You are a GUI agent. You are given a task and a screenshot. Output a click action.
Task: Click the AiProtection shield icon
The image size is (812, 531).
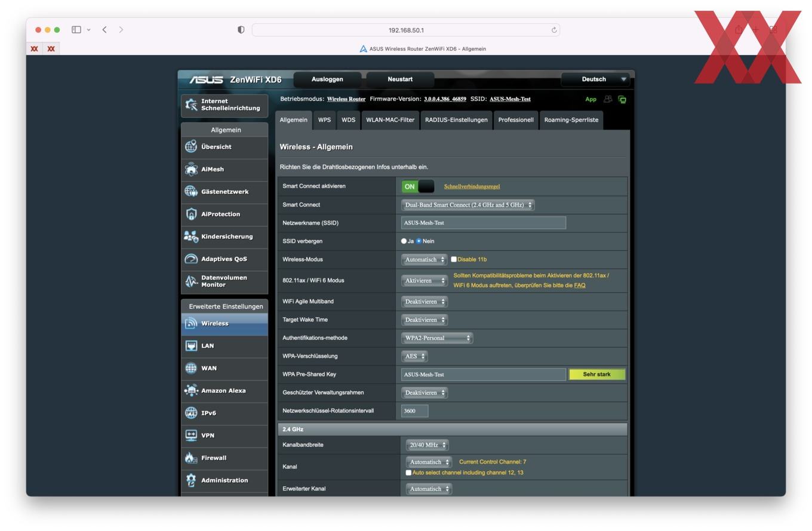tap(191, 214)
